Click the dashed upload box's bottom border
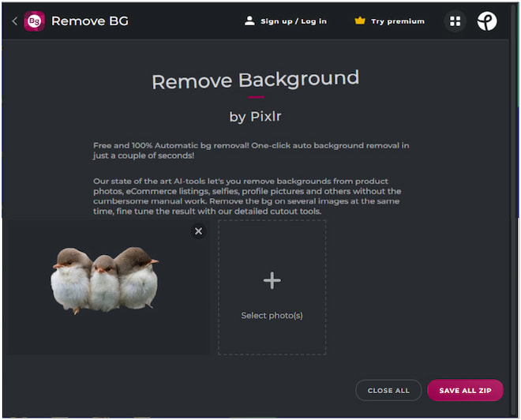521x420 pixels. [x=272, y=354]
